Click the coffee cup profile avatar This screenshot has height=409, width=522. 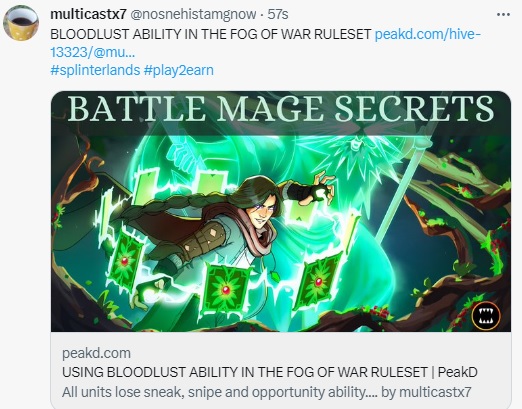21,23
